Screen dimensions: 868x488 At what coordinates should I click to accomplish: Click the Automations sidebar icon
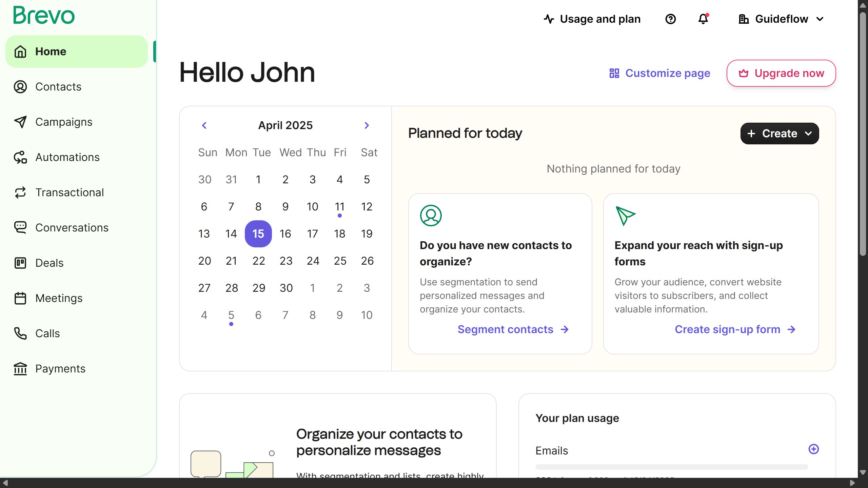[20, 157]
